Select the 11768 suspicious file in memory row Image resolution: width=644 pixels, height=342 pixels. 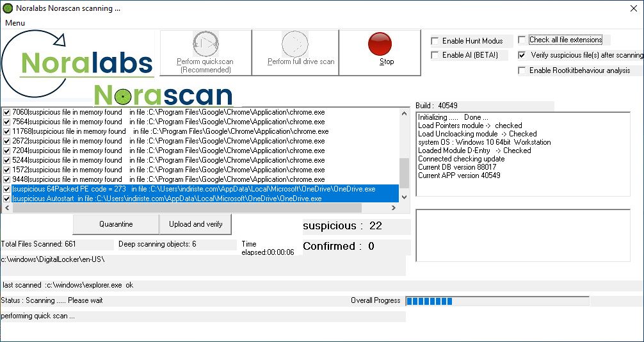pyautogui.click(x=170, y=131)
